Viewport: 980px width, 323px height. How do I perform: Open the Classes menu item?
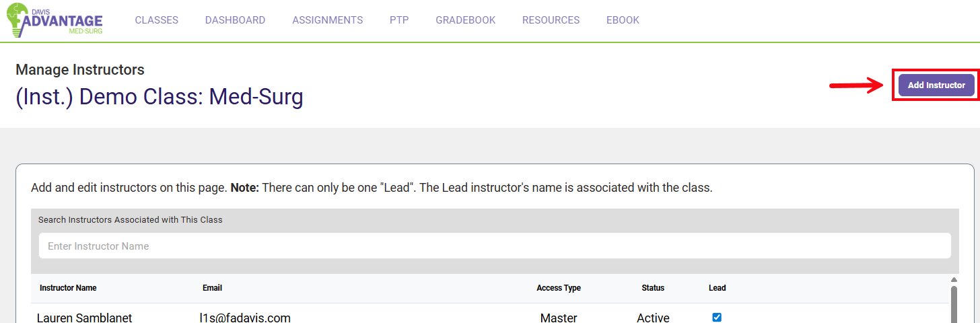156,20
